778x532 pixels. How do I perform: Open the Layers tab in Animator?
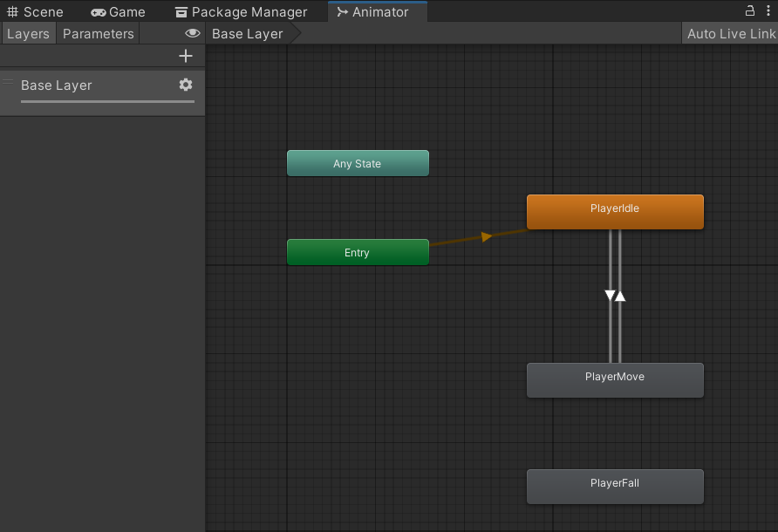[28, 34]
